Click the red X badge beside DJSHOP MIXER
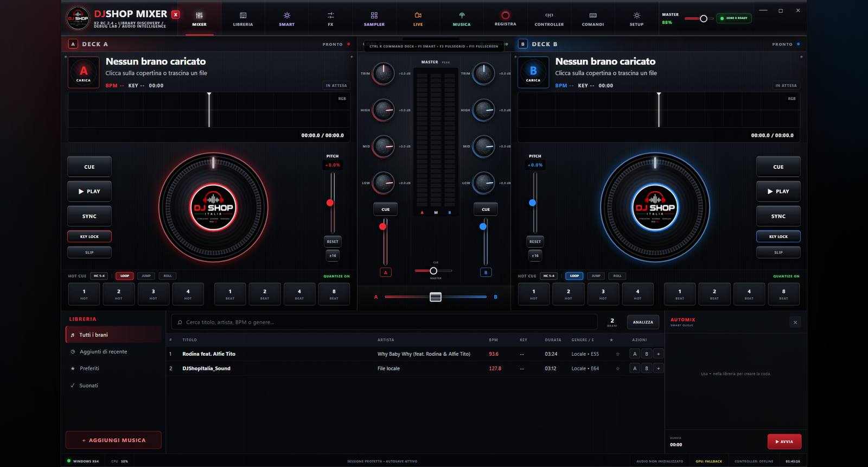Image resolution: width=868 pixels, height=467 pixels. point(175,15)
